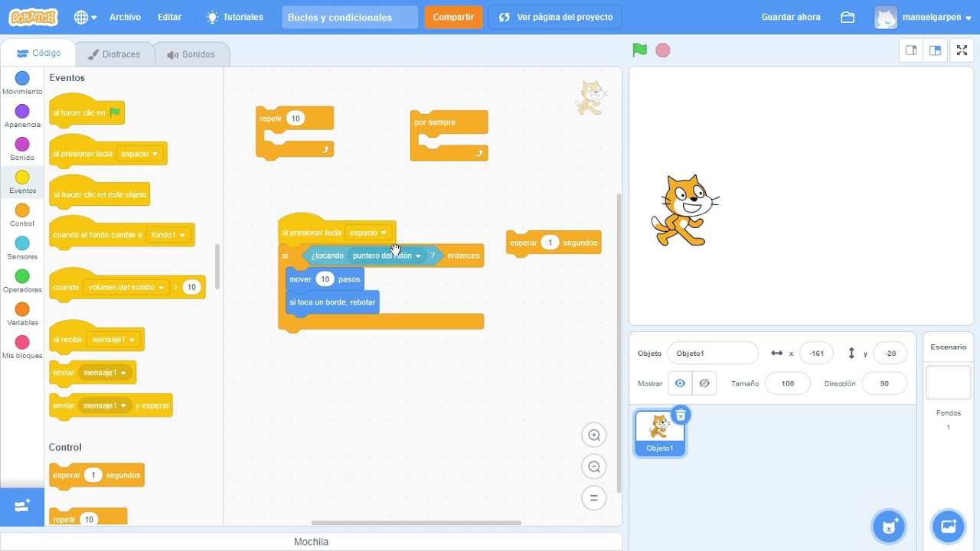Select the Escenario backdrop thumbnail
Viewport: 980px width, 551px height.
click(948, 382)
